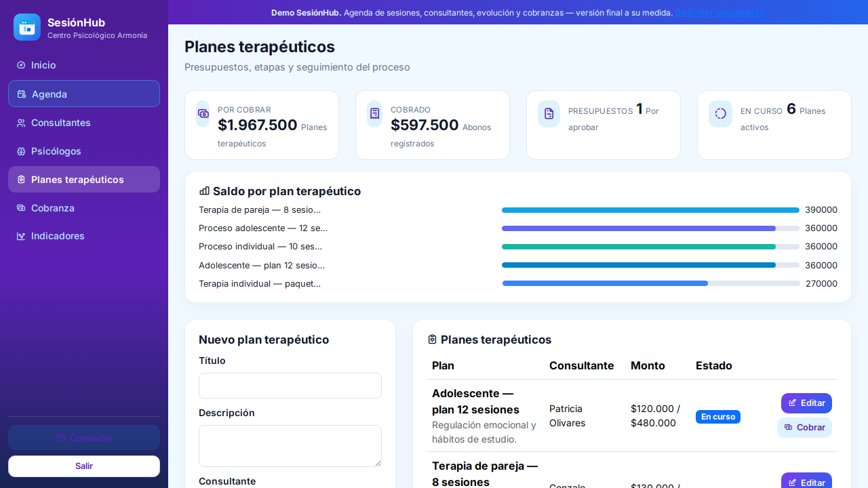Click the Contacto button
868x488 pixels.
tap(84, 438)
